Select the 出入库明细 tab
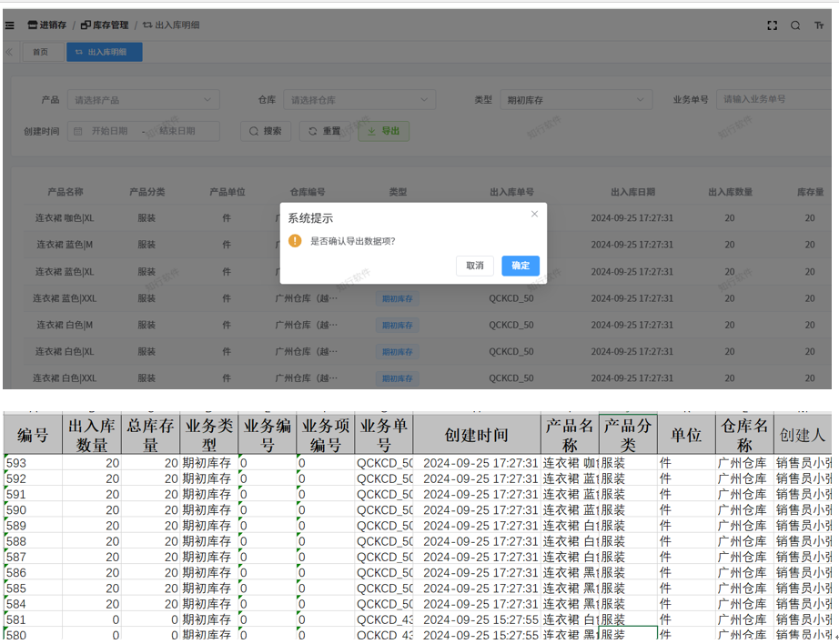The width and height of the screenshot is (839, 644). tap(104, 52)
